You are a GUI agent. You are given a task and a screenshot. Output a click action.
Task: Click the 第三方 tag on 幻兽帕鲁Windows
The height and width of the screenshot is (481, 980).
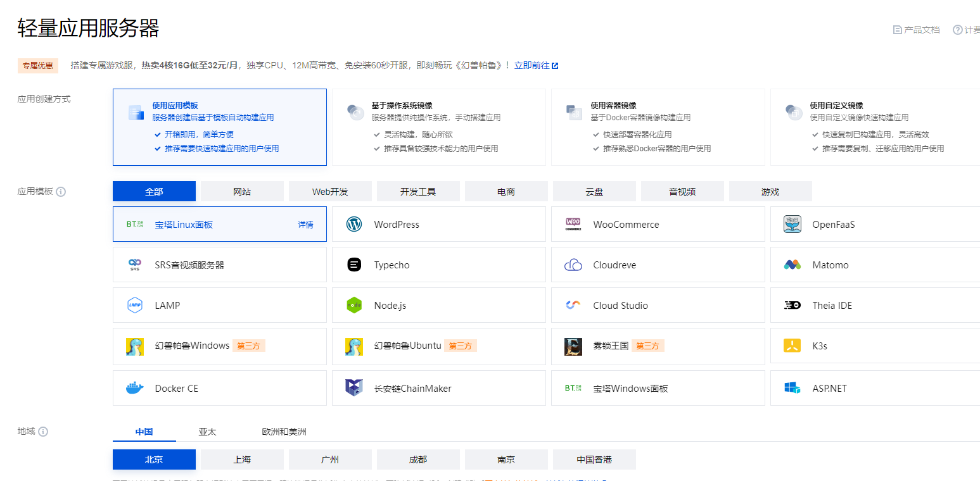pyautogui.click(x=249, y=346)
